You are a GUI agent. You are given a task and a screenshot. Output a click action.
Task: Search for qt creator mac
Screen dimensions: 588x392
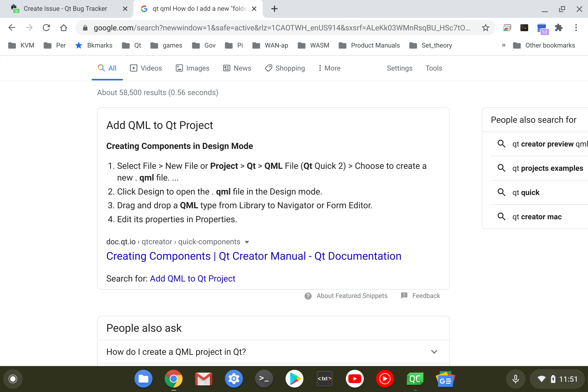[x=539, y=217]
